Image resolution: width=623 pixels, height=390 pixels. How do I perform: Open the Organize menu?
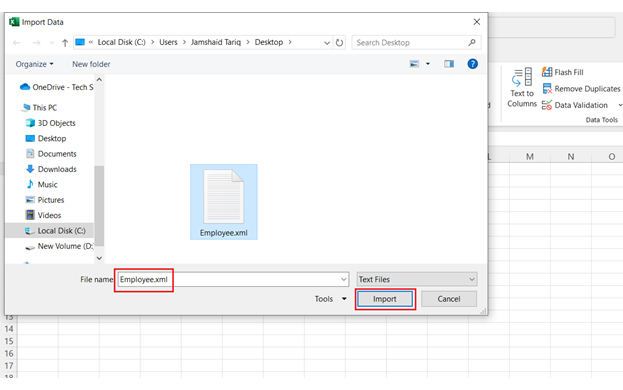click(35, 64)
